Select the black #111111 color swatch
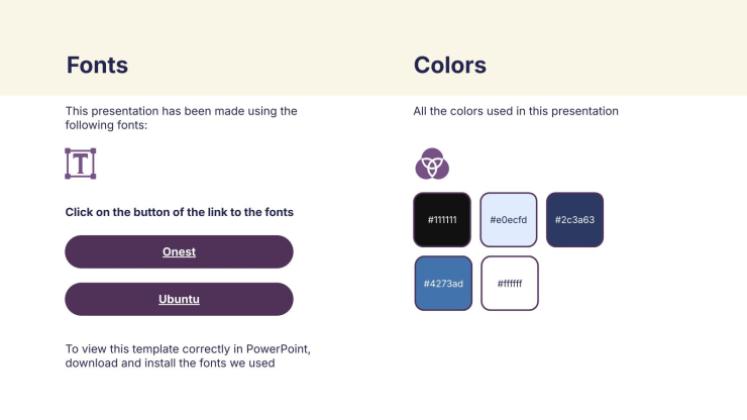 (x=441, y=220)
